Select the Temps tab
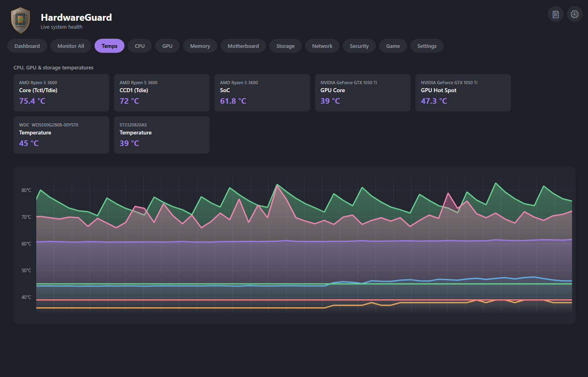The width and height of the screenshot is (588, 377). (x=109, y=46)
